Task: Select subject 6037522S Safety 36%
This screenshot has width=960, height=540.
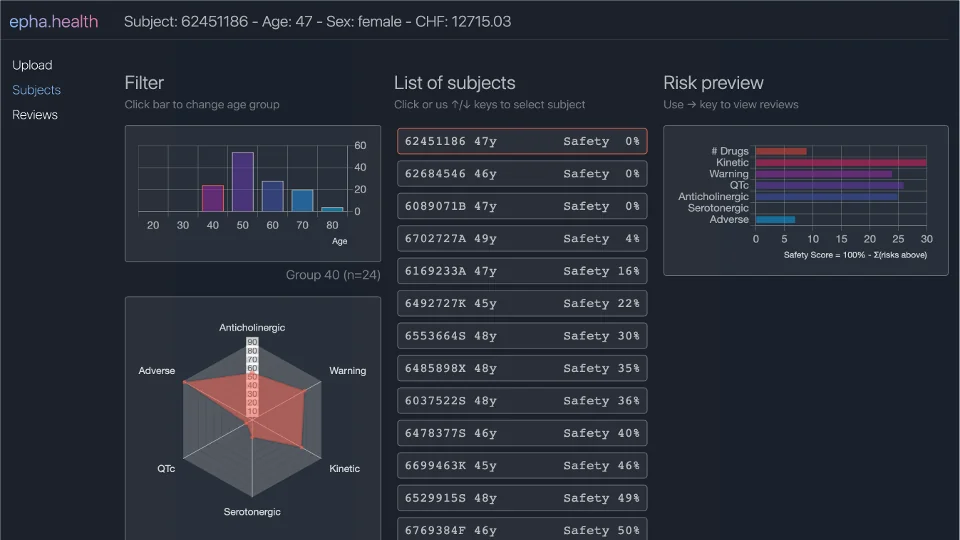Action: pos(522,401)
